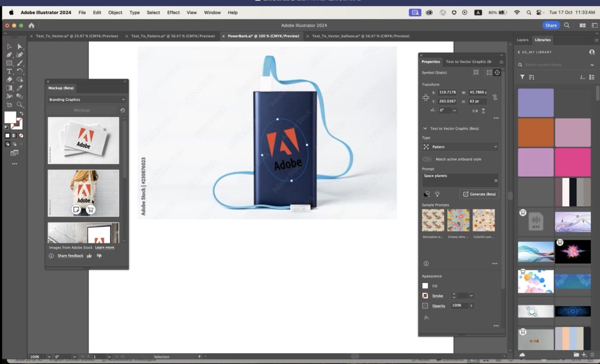Viewport: 600px width, 364px height.
Task: Switch to Text to Vector Graphic tab
Action: 469,62
